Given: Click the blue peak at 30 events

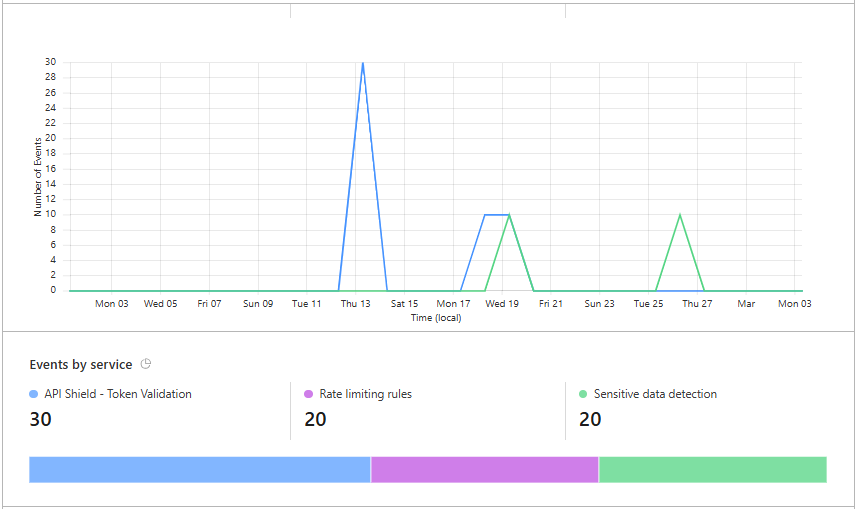Looking at the screenshot, I should coord(362,63).
